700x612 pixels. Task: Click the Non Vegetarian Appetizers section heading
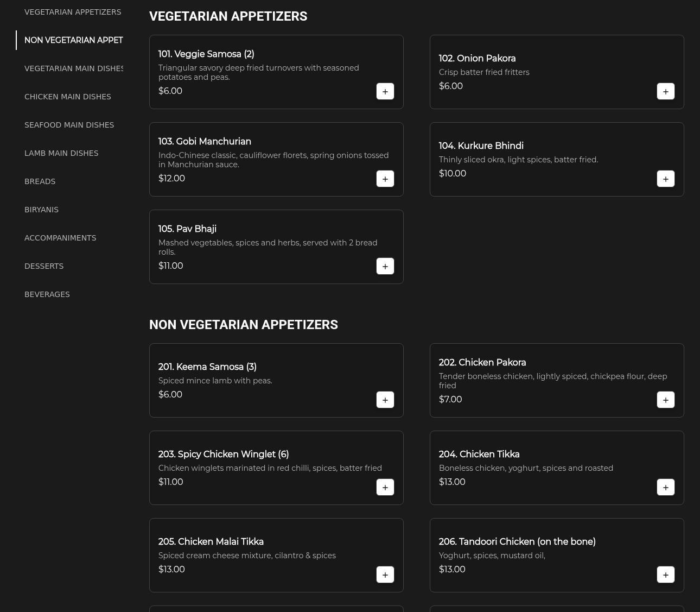coord(244,325)
